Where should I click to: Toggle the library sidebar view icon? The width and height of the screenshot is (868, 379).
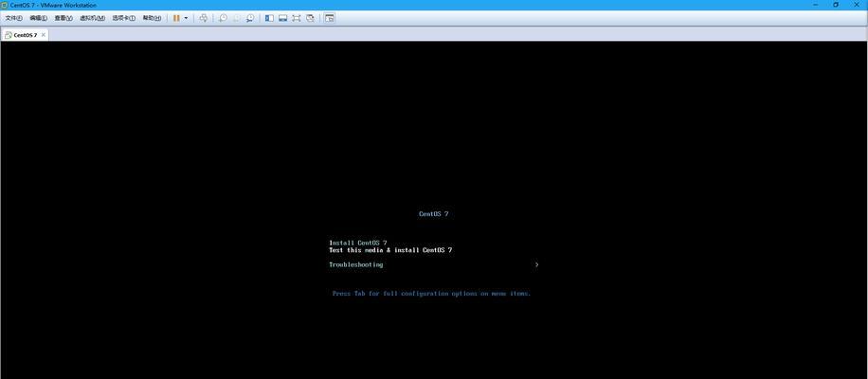pos(269,18)
